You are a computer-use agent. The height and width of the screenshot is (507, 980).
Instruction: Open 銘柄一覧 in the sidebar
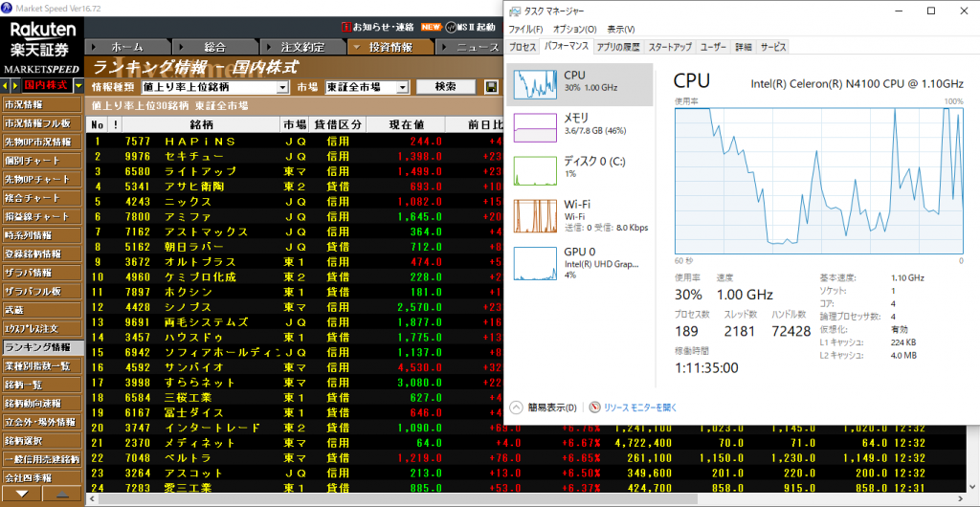click(42, 385)
